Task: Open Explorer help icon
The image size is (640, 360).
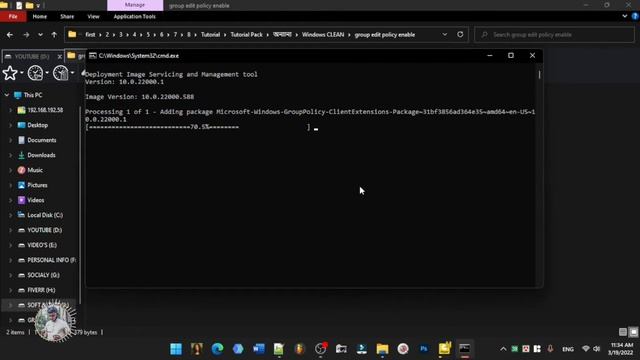Action: (635, 16)
